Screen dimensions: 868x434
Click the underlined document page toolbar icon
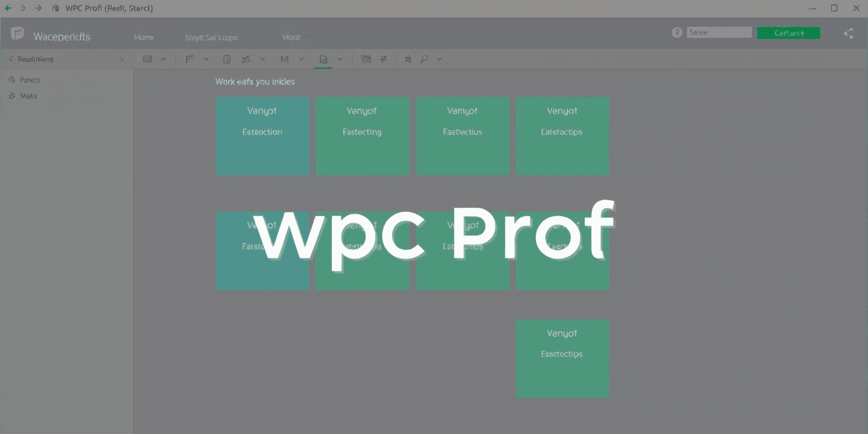pos(323,60)
